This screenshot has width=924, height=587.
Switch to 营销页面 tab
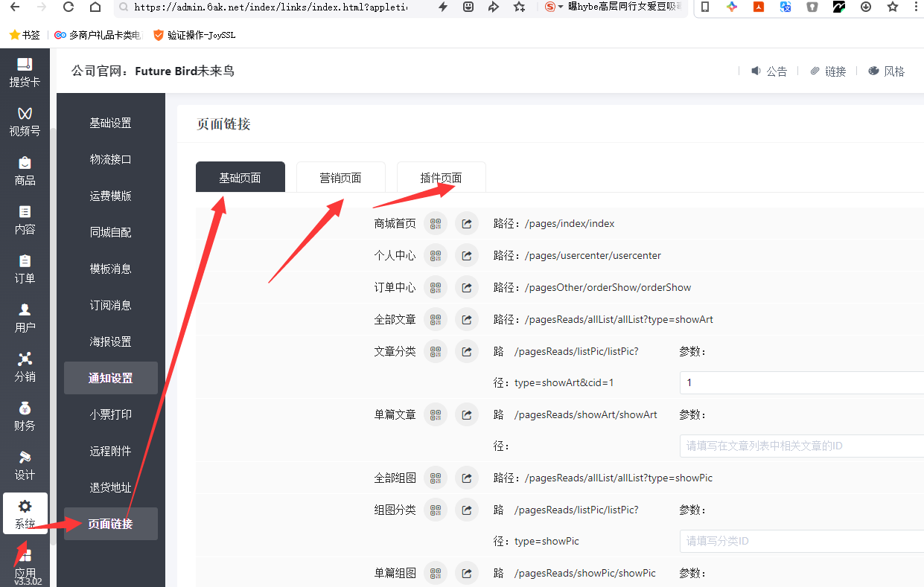340,178
